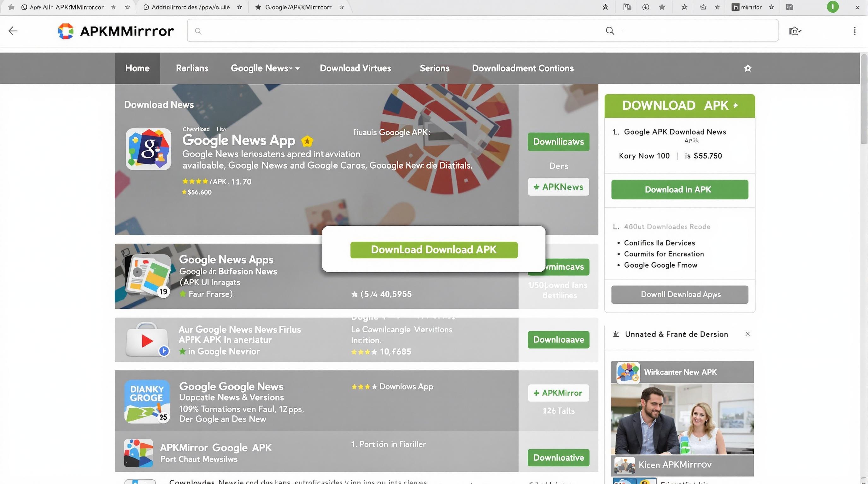Click the Kicen APKMirrrov icon
This screenshot has width=868, height=484.
625,465
